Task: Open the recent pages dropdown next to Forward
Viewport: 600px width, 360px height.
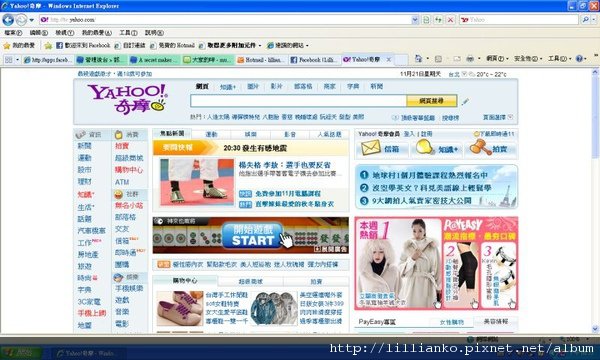Action: tap(31, 20)
